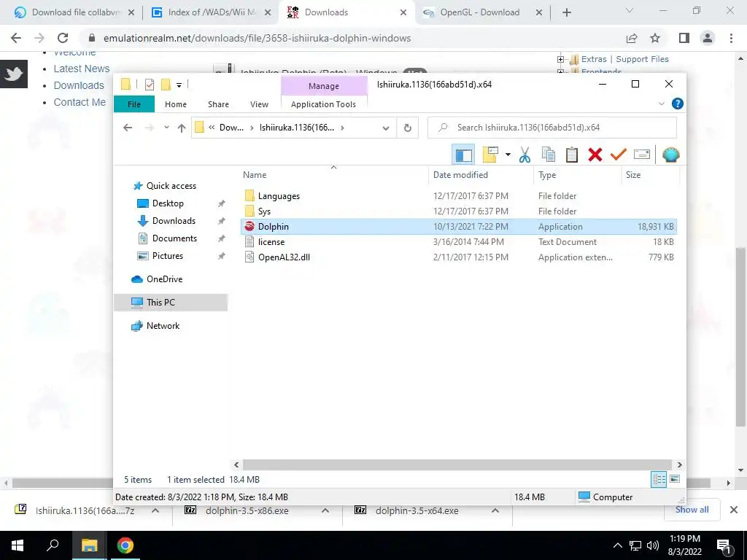Click Chrome's share page icon

tap(632, 38)
